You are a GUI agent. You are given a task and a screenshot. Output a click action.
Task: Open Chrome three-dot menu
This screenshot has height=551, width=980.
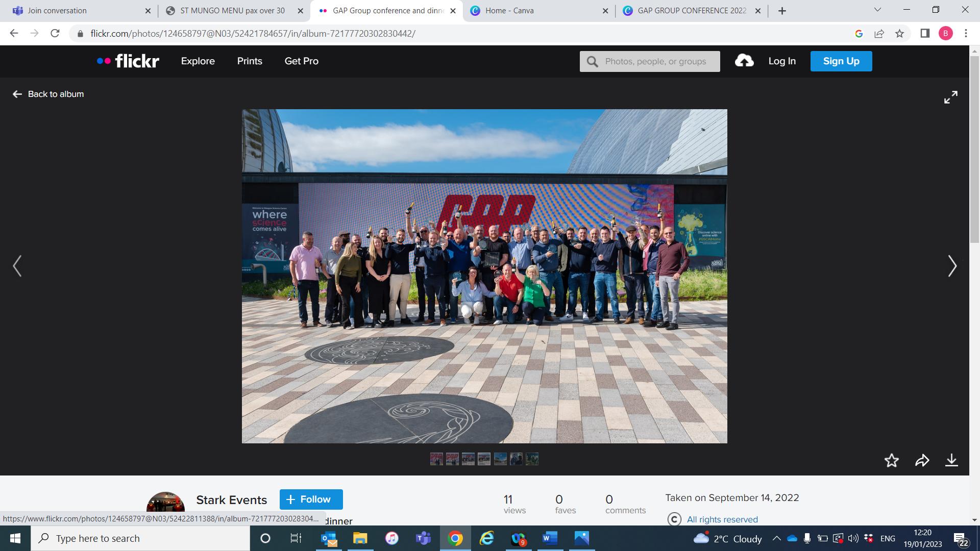click(x=966, y=34)
